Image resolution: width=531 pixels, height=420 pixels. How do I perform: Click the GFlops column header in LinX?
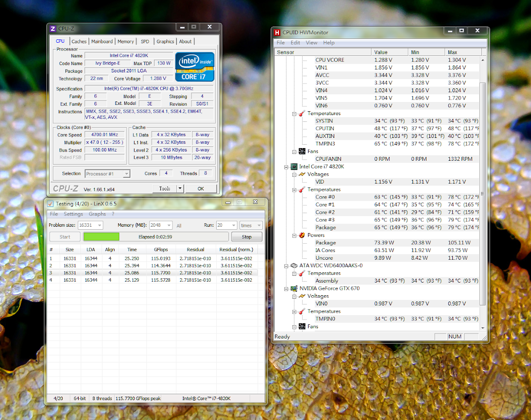(x=161, y=250)
